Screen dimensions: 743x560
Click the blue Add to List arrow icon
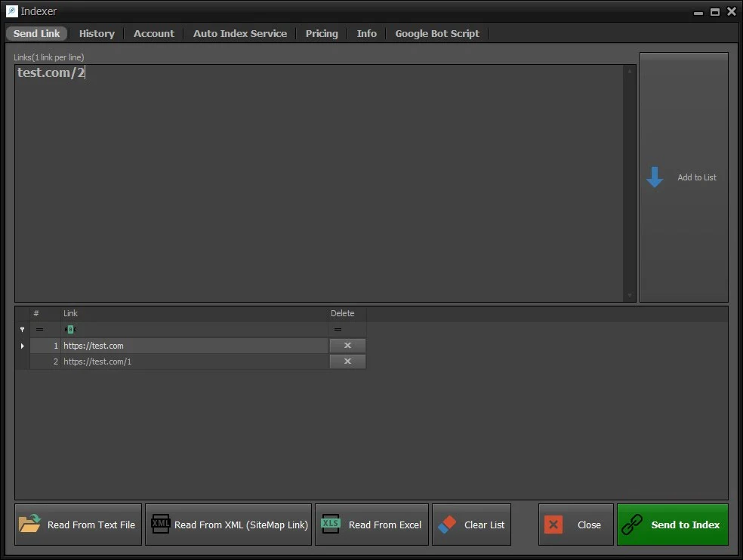tap(655, 177)
